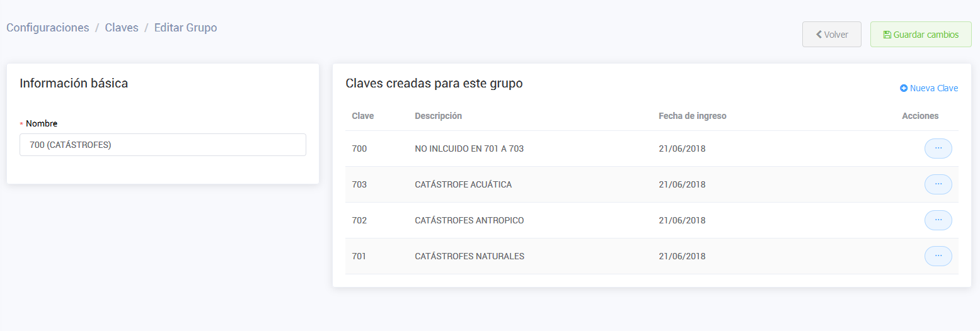Click the back chevron in Volver button
This screenshot has width=980, height=331.
tap(819, 35)
